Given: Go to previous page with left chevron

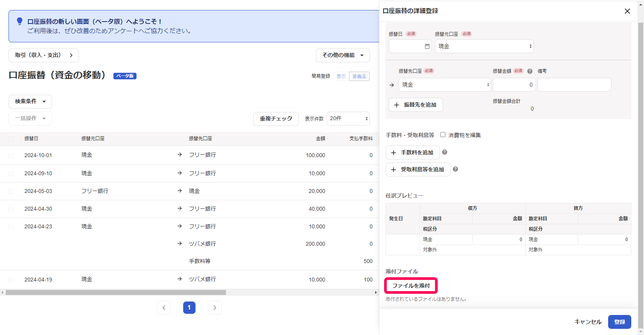Looking at the screenshot, I should (x=164, y=308).
